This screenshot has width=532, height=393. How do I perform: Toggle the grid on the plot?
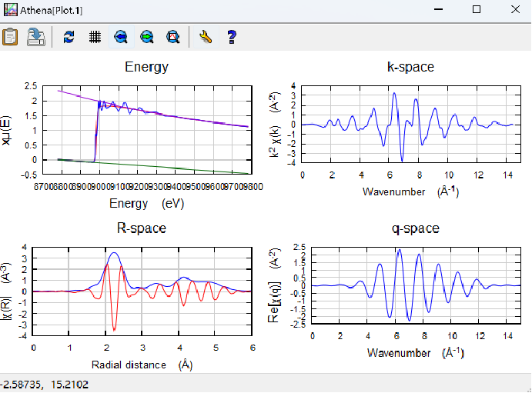pos(95,36)
